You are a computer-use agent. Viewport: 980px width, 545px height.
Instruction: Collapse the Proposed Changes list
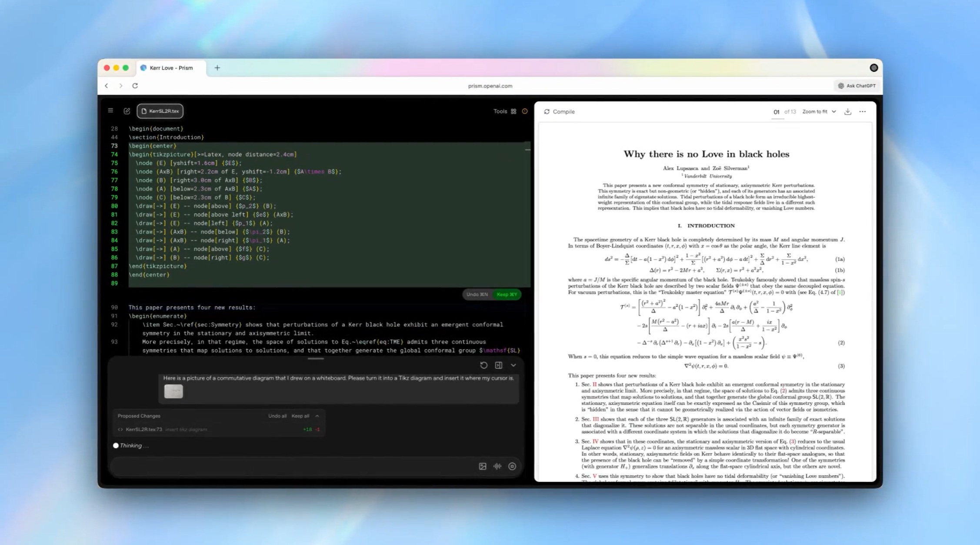click(317, 416)
